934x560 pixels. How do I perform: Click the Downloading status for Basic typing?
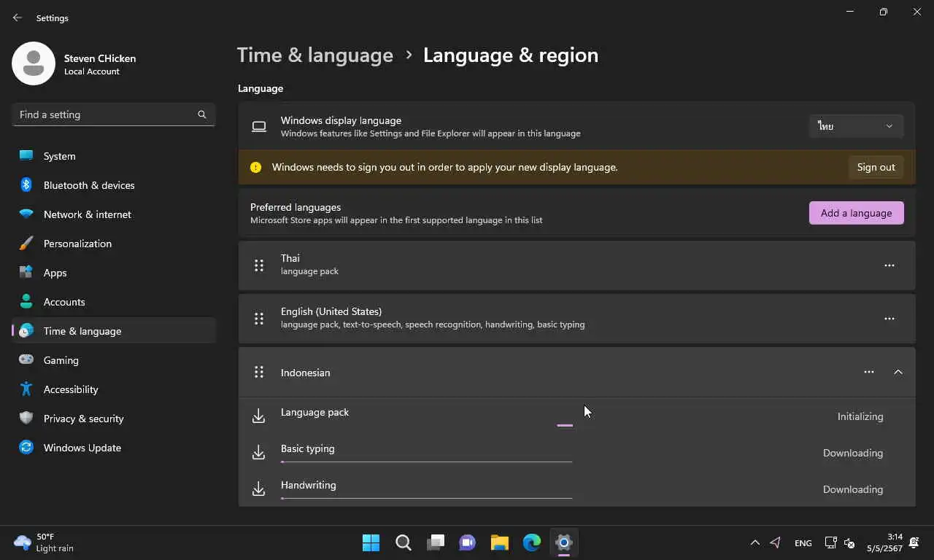coord(853,453)
